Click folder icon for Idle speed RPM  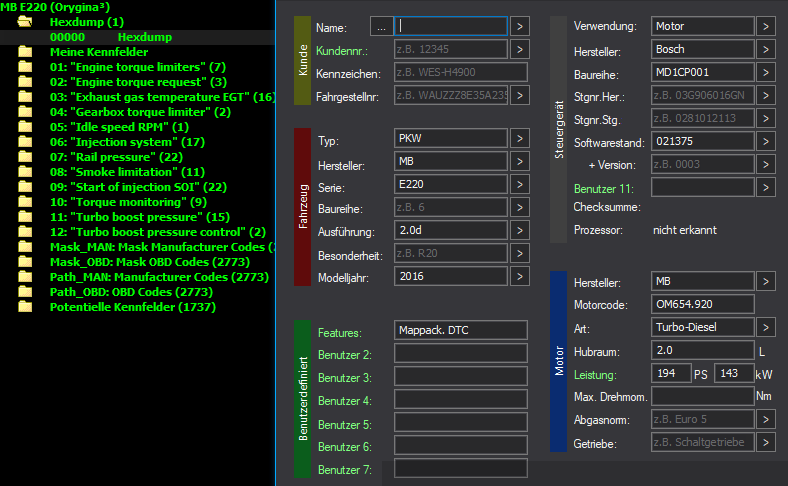(25, 127)
